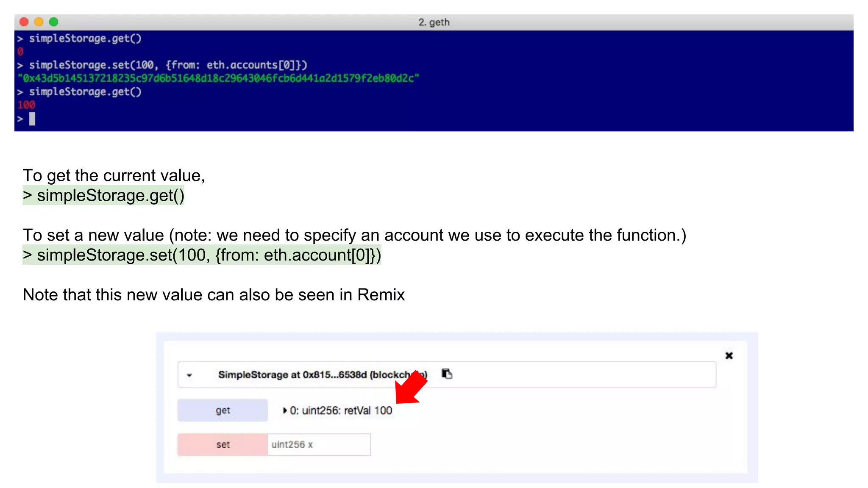Click the 'uint256 x' input field
This screenshot has width=868, height=488.
pyautogui.click(x=319, y=445)
